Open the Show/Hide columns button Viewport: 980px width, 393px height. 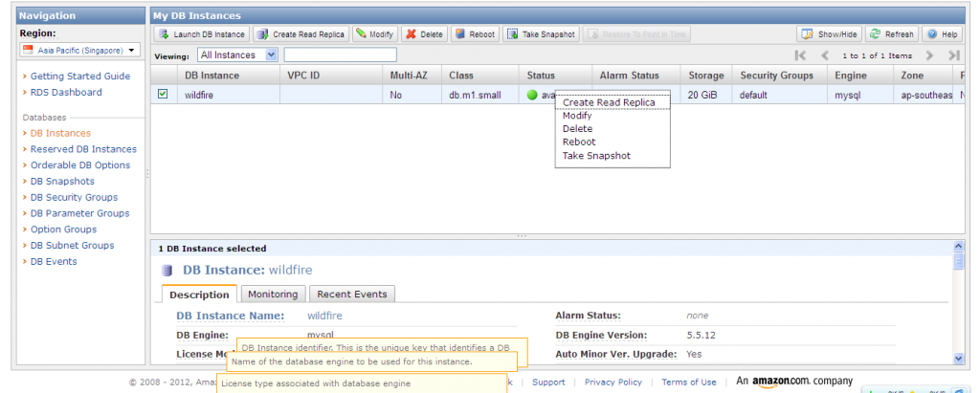click(x=830, y=34)
